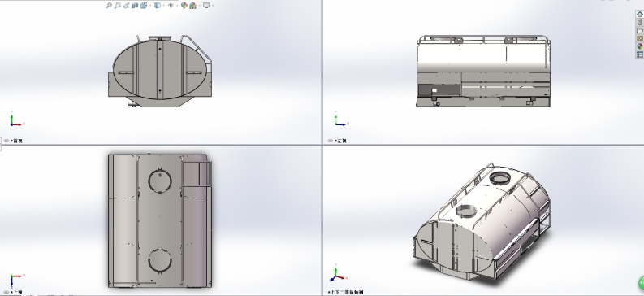Image resolution: width=644 pixels, height=296 pixels.
Task: Select the rear manhole opening in dimetric view
Action: [500, 177]
